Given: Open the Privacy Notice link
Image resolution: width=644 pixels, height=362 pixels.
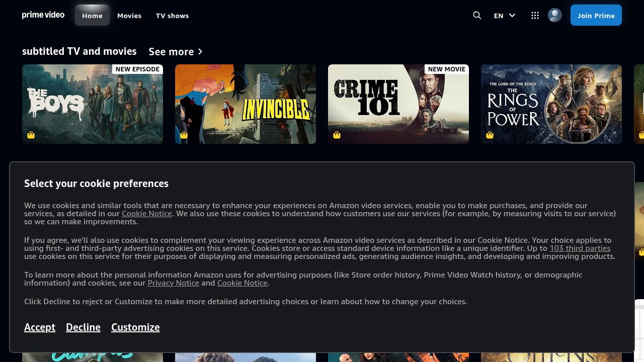Looking at the screenshot, I should 173,283.
